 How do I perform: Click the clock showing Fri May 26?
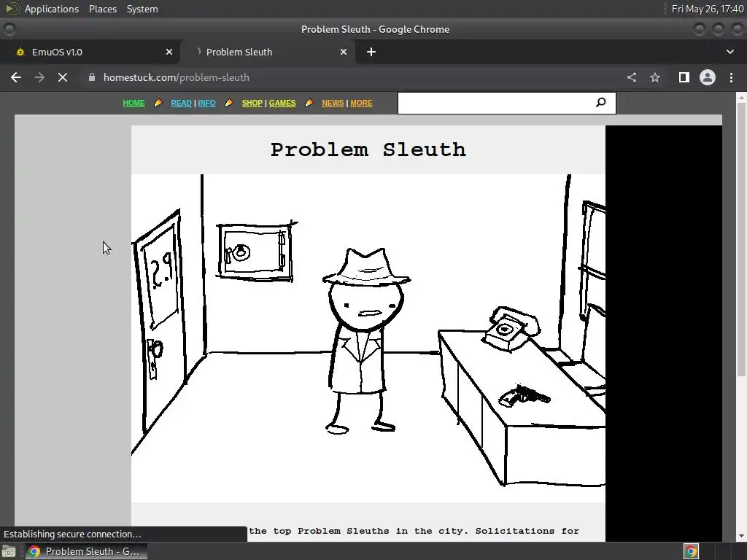[x=708, y=9]
